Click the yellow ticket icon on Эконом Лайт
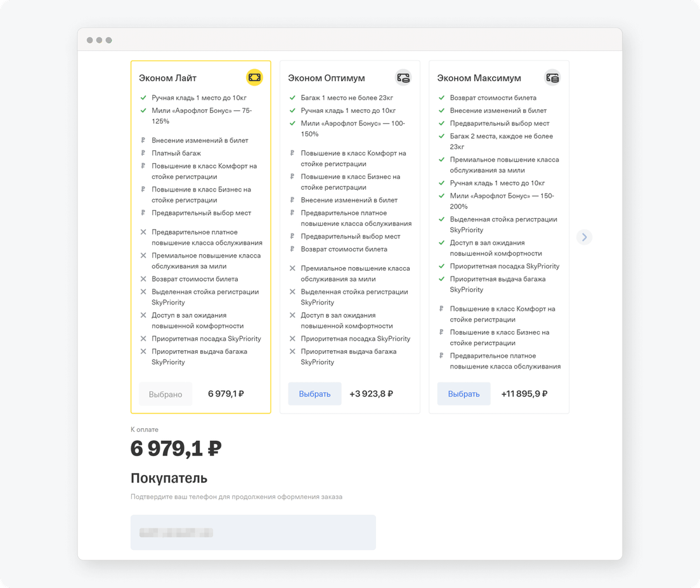Viewport: 700px width, 588px height. point(254,77)
